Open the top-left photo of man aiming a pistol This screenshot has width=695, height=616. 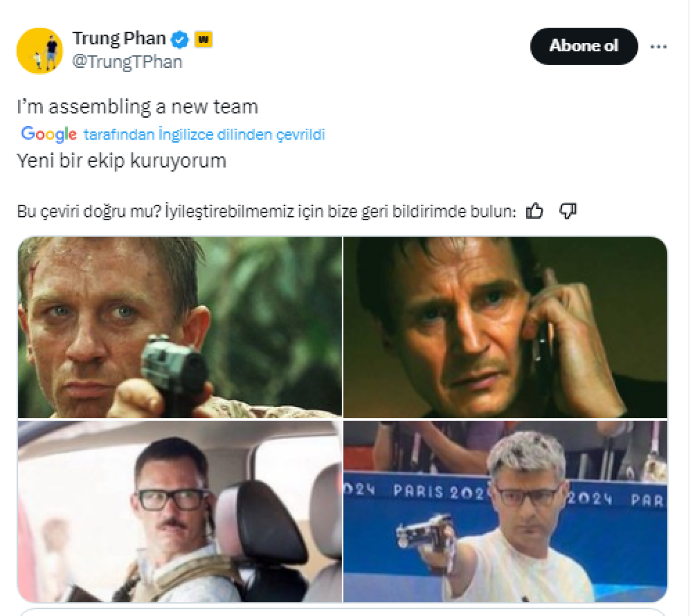point(180,327)
